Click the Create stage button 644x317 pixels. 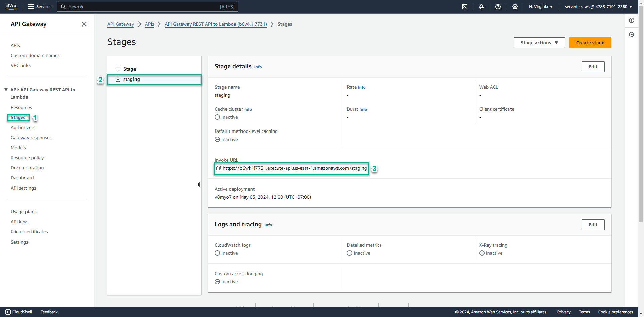pyautogui.click(x=590, y=43)
